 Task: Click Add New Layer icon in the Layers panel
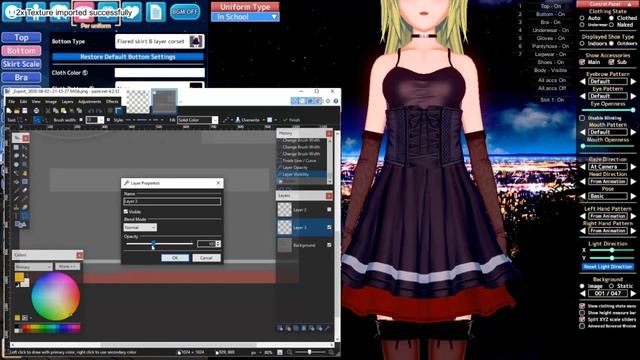pos(280,328)
